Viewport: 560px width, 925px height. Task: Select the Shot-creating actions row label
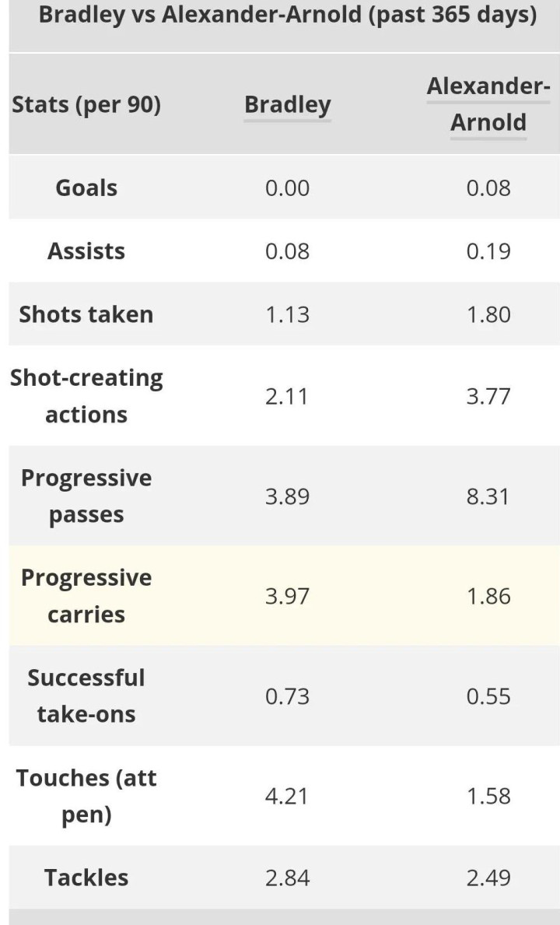tap(86, 396)
